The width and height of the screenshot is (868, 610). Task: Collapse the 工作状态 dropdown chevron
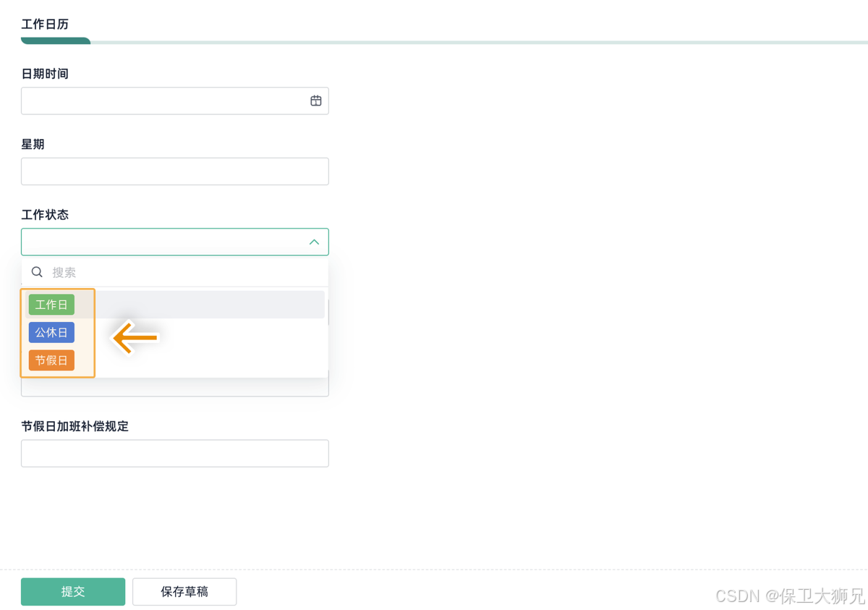point(314,242)
